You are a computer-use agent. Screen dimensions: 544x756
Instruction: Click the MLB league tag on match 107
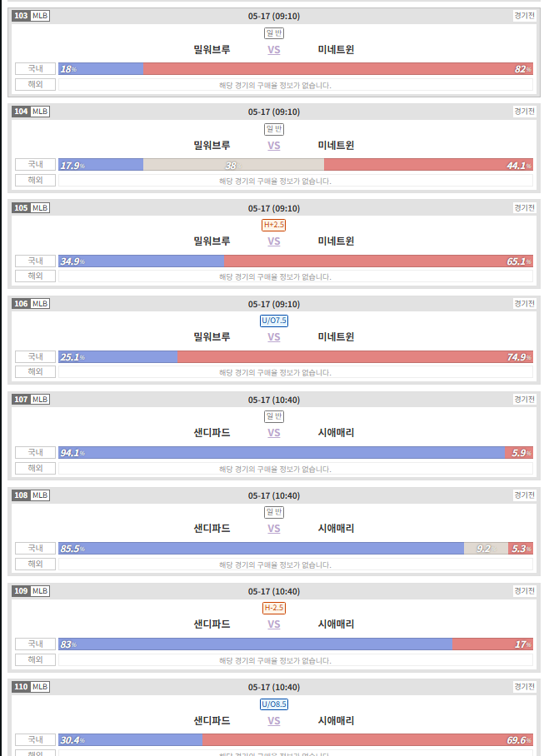pyautogui.click(x=40, y=399)
